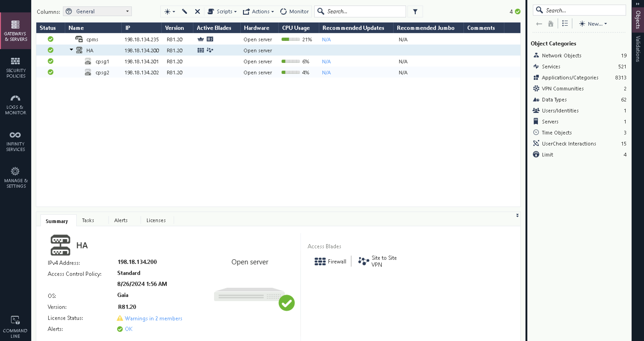
Task: Click the Monitor button
Action: [x=294, y=11]
